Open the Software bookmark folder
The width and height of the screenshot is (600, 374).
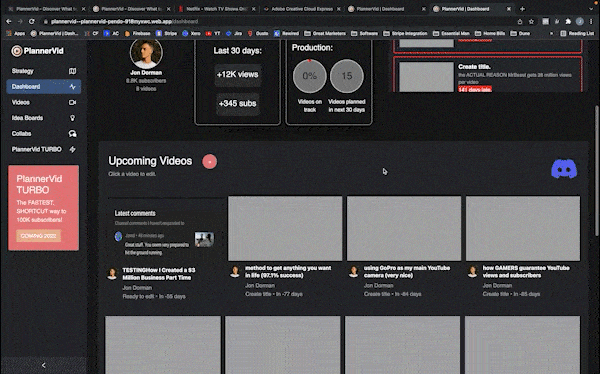pyautogui.click(x=365, y=34)
